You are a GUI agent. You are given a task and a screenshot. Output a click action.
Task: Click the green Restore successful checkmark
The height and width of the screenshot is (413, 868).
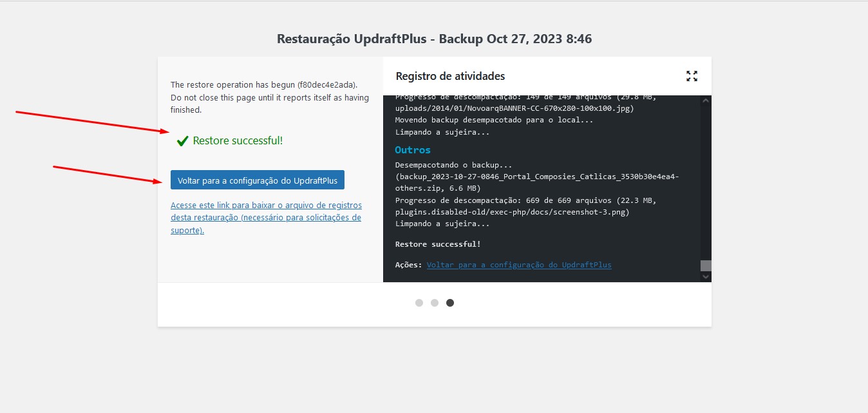(x=182, y=140)
